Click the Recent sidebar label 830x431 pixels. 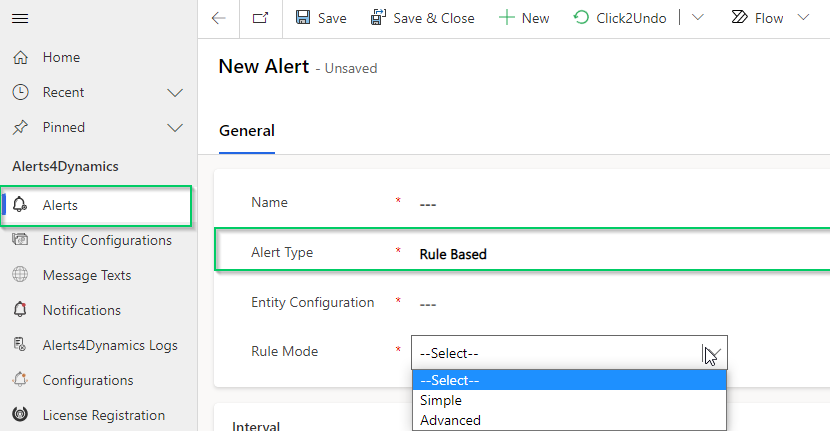[63, 92]
